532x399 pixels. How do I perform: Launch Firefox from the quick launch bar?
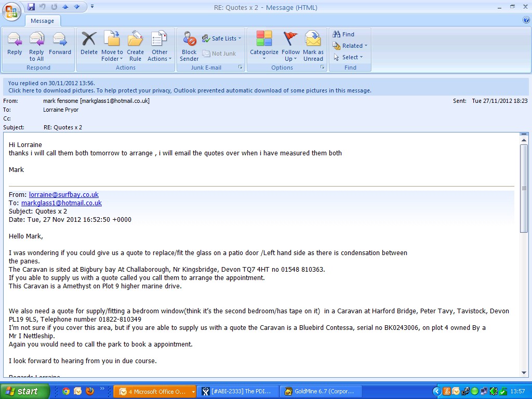89,391
